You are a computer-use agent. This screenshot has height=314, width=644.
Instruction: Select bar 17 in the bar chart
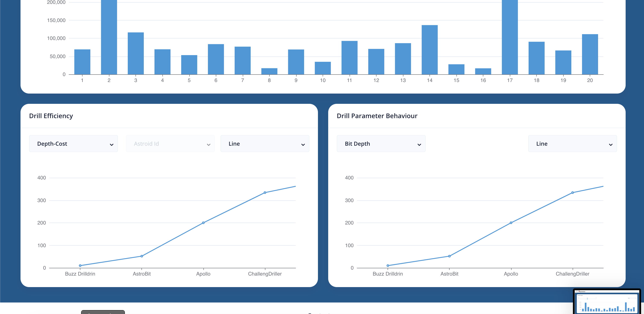[510, 38]
